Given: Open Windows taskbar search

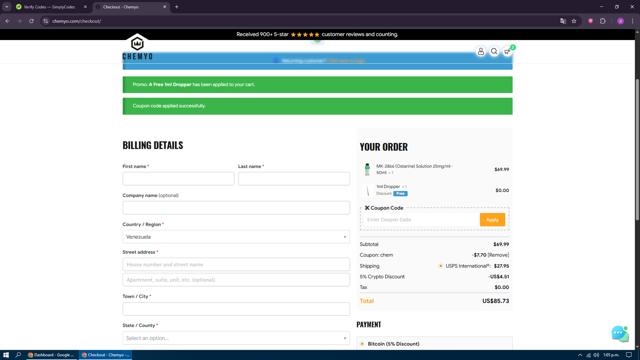Looking at the screenshot, I should 18,355.
